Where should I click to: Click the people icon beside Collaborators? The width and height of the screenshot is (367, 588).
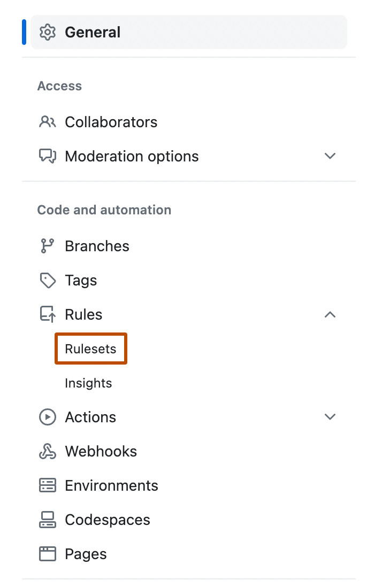tap(48, 122)
